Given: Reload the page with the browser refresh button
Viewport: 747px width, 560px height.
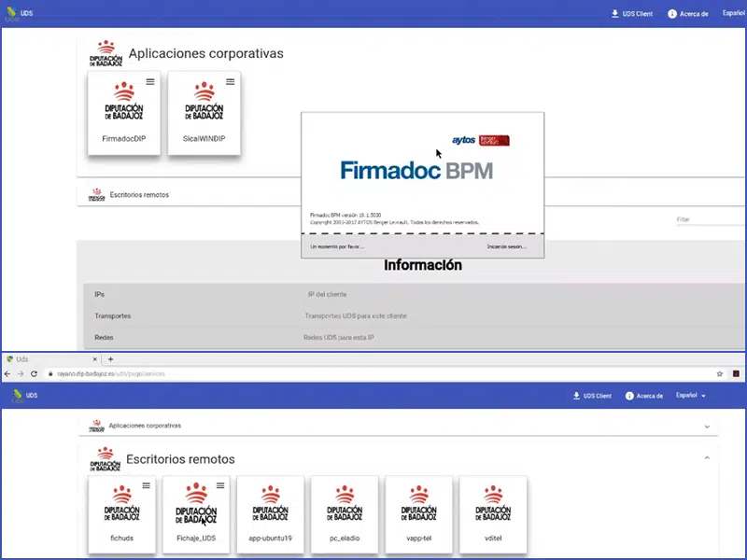Looking at the screenshot, I should click(x=34, y=373).
